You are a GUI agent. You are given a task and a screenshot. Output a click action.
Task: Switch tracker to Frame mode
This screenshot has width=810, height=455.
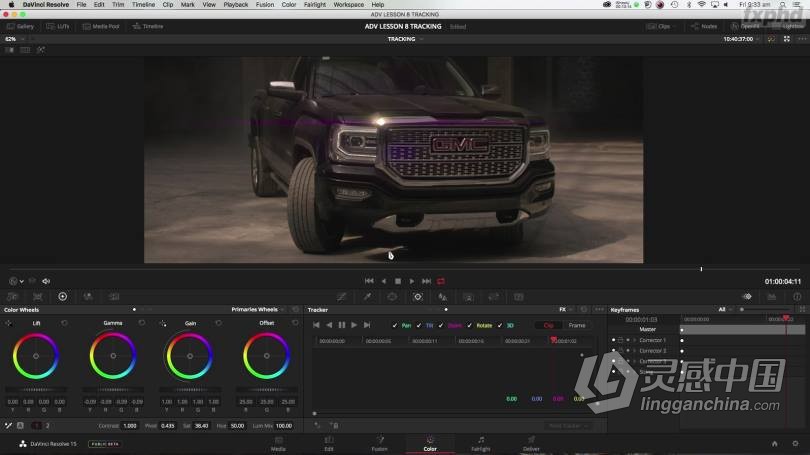[x=577, y=325]
